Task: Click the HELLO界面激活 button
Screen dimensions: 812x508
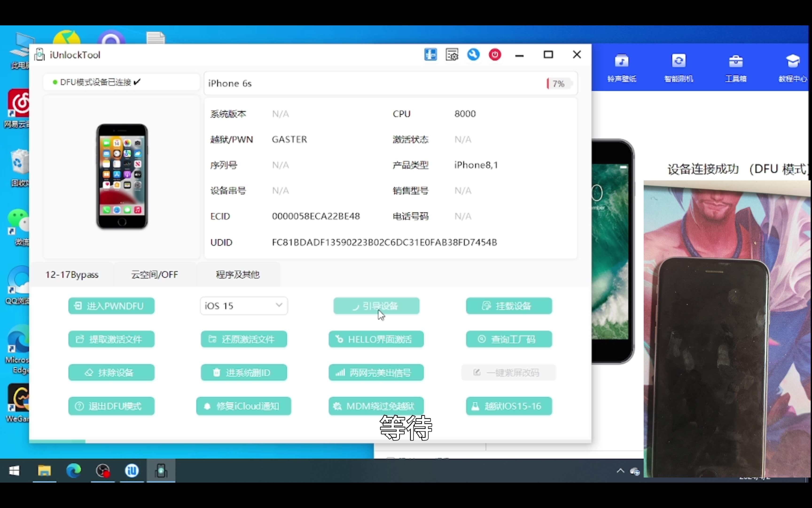Action: [376, 339]
